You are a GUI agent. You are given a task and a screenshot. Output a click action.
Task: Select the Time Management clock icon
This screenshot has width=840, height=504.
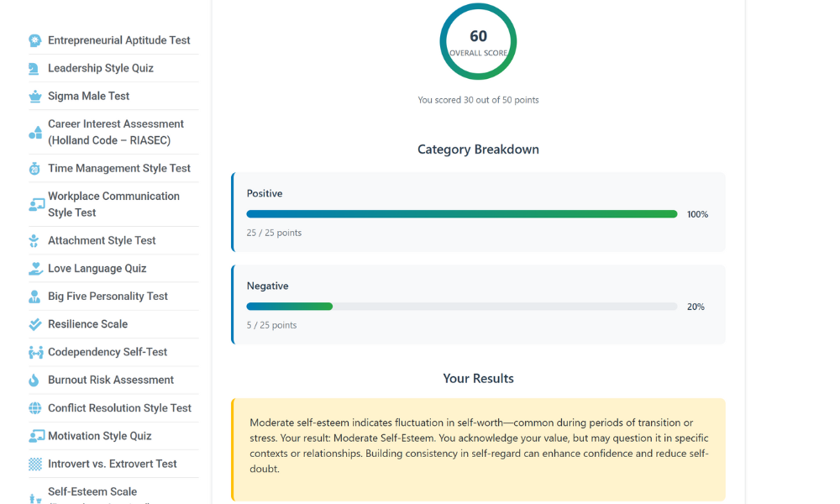(x=34, y=168)
